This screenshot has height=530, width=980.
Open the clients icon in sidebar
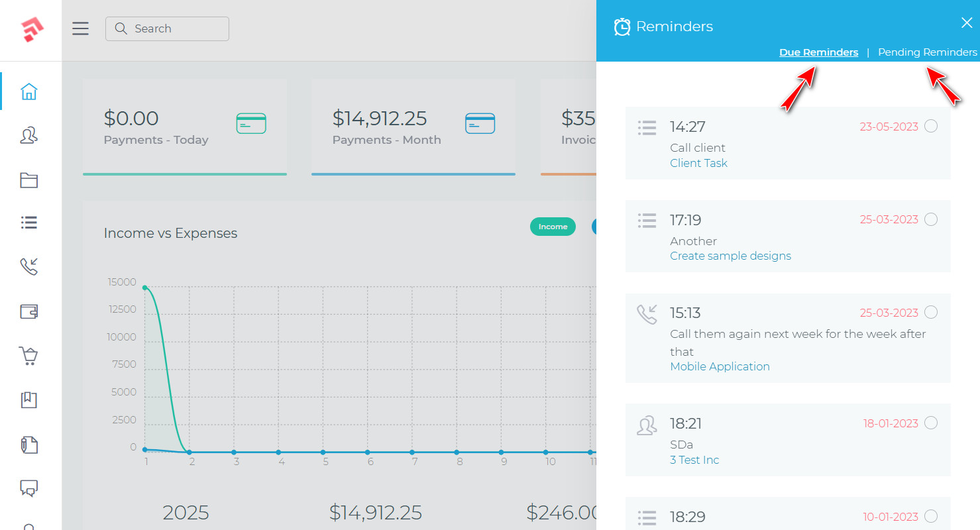click(x=28, y=136)
